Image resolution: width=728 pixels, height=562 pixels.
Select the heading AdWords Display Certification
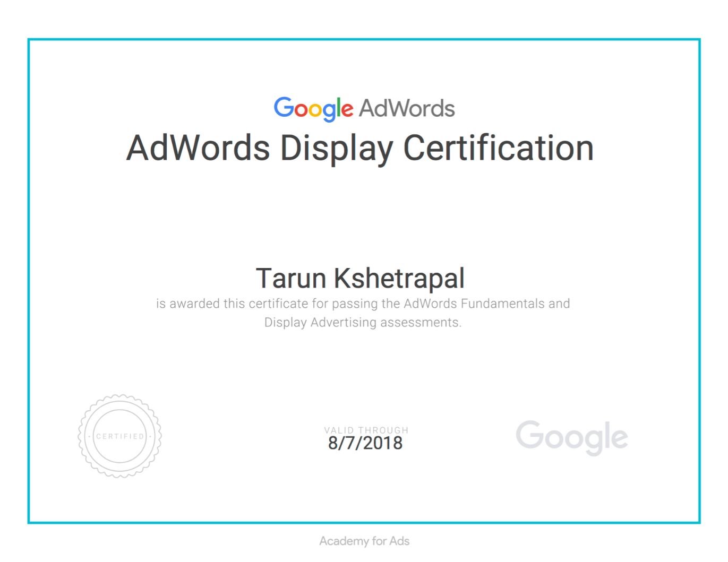[360, 148]
